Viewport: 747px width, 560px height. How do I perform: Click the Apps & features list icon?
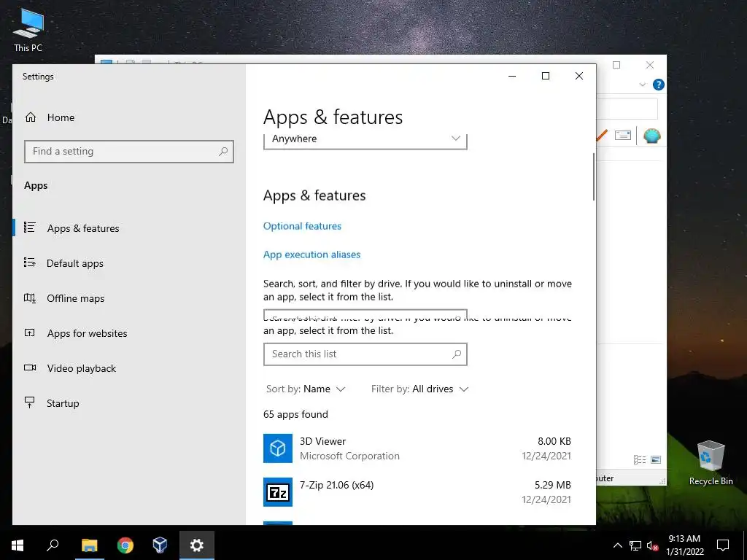(30, 227)
